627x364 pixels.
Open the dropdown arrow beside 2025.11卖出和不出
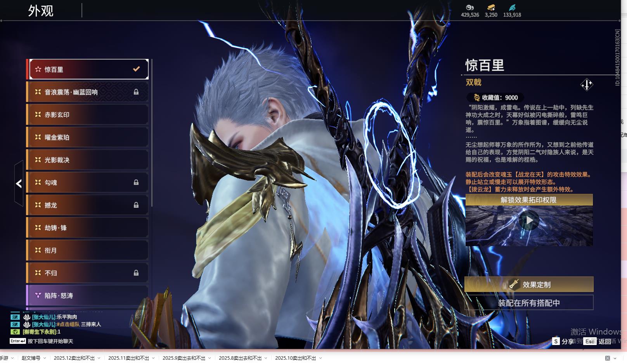click(153, 358)
